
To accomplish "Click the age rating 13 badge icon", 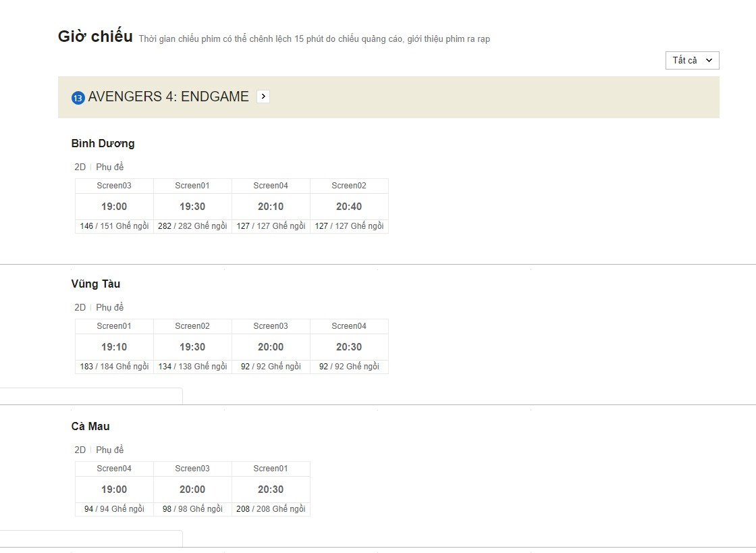I will point(78,98).
